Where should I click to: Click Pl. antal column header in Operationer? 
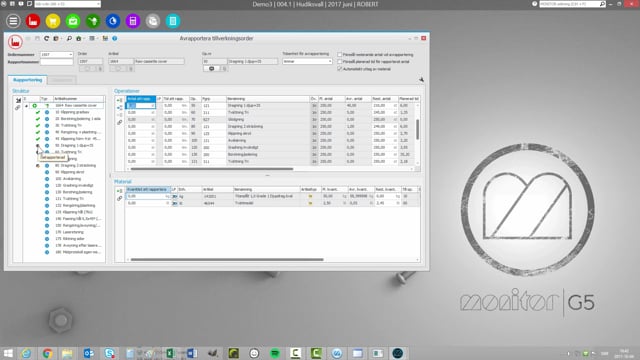point(331,99)
